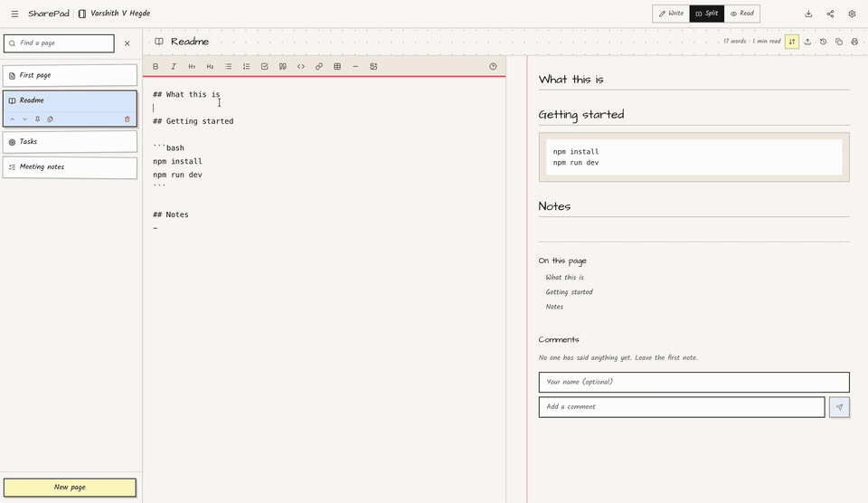This screenshot has height=503, width=868.
Task: Insert an image from the toolbar
Action: (x=373, y=66)
